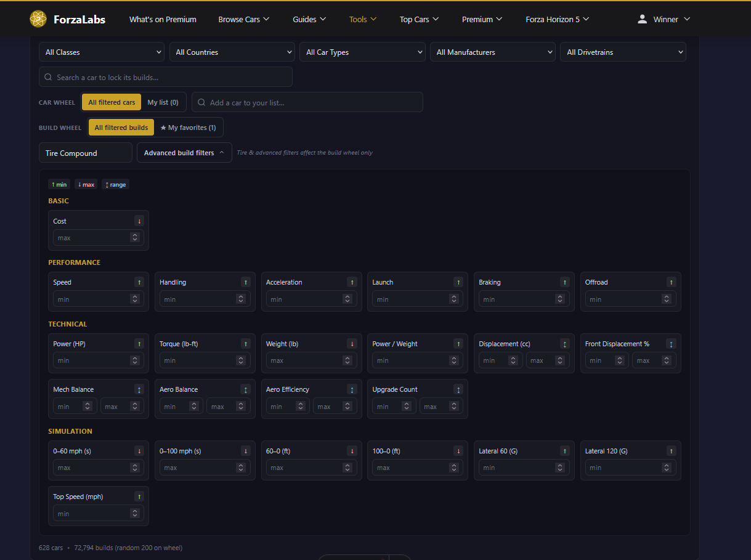The width and height of the screenshot is (751, 560).
Task: Select All filtered builds for build wheel
Action: tap(121, 128)
